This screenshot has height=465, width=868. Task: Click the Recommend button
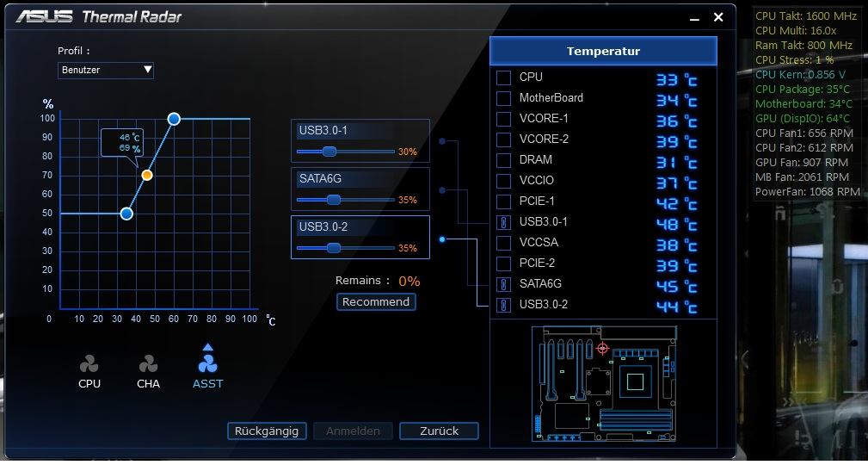[376, 302]
